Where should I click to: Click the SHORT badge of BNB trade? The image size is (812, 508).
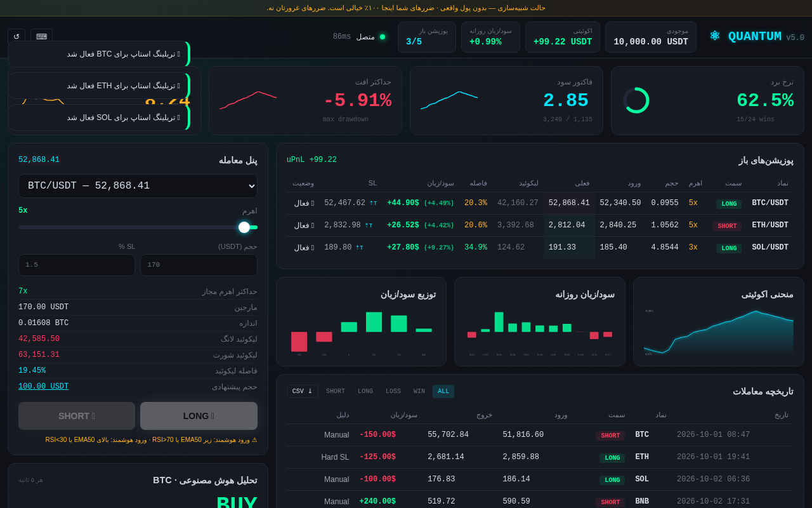tap(610, 502)
